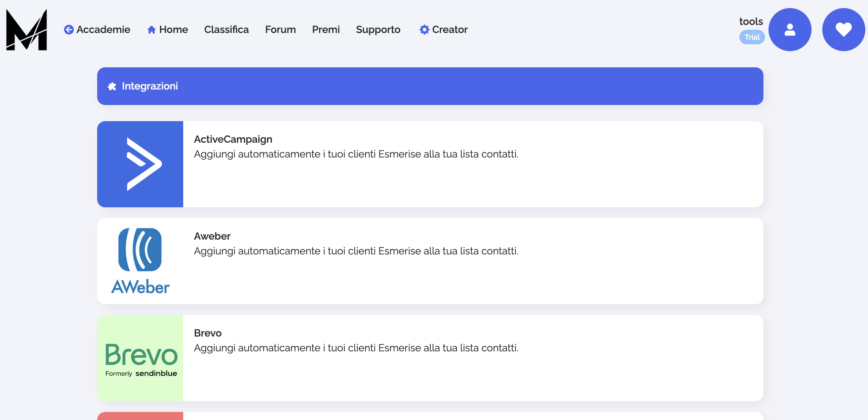Click the M logo in header
The height and width of the screenshot is (420, 868).
(x=26, y=30)
